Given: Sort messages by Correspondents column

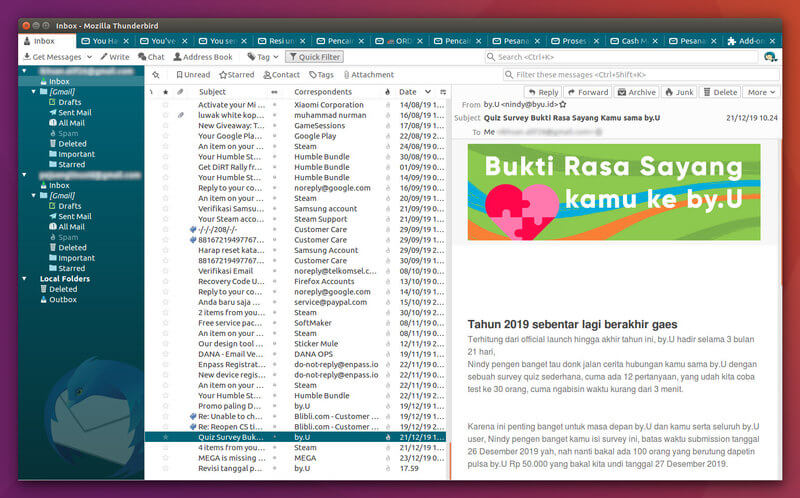Looking at the screenshot, I should (x=323, y=92).
